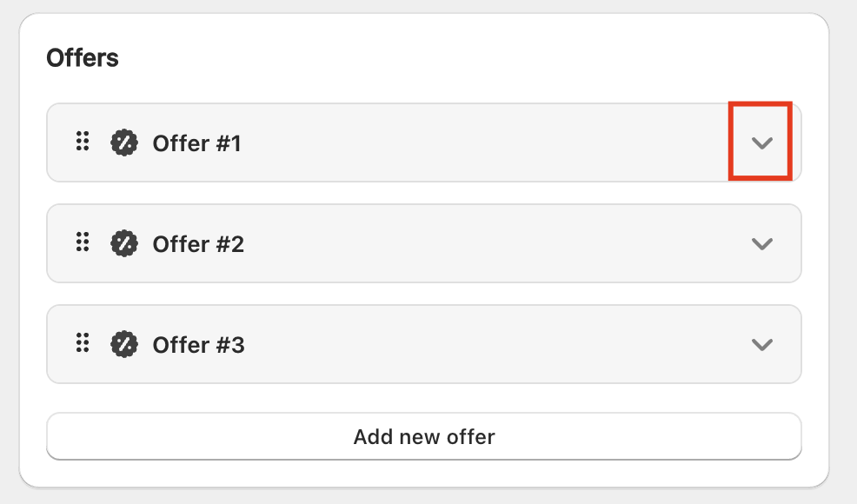Click the drag handle for Offer #1
Screen dimensions: 857x504
[83, 142]
